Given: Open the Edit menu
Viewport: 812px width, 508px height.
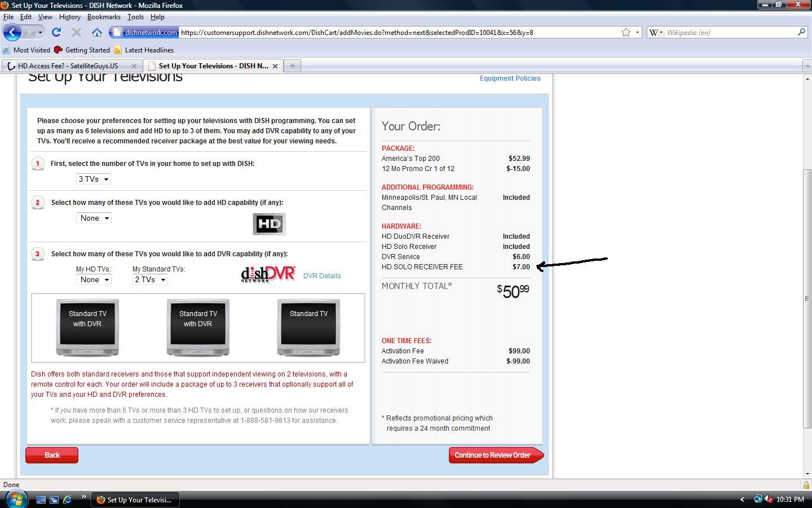Looking at the screenshot, I should [x=26, y=17].
